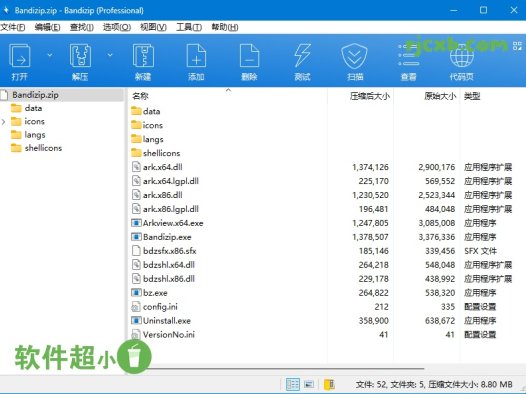Select the icons folder in file list
This screenshot has width=526, height=394.
(152, 125)
